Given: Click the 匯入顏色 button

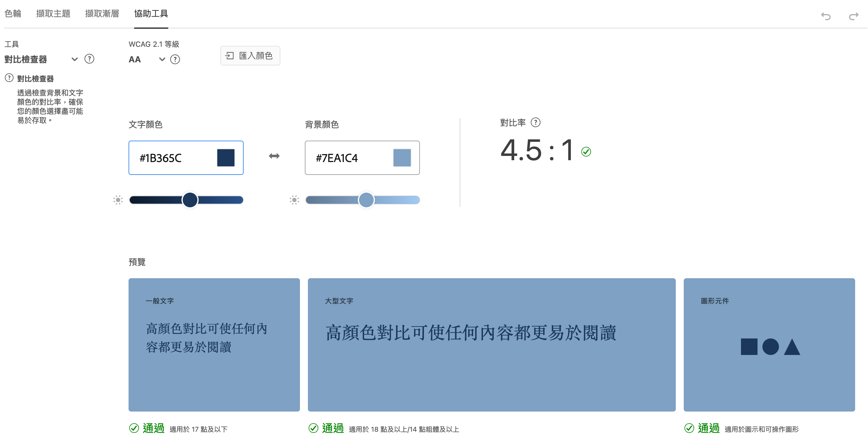Looking at the screenshot, I should (250, 56).
